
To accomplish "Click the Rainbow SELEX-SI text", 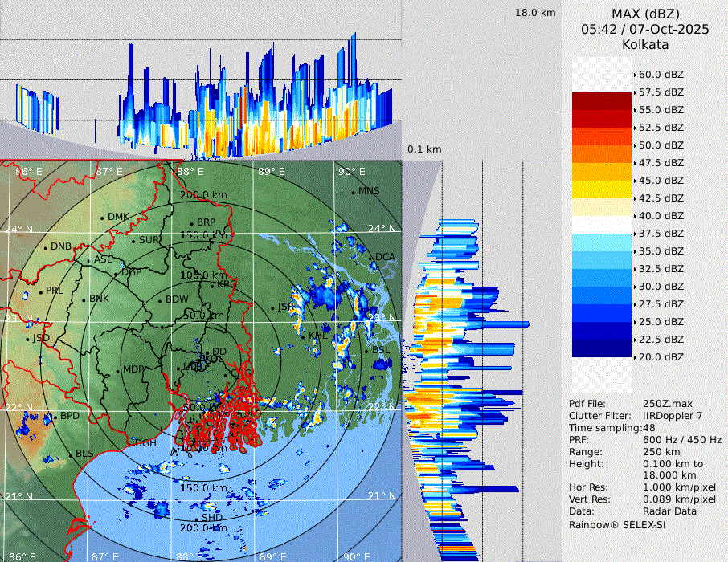I will 617,524.
